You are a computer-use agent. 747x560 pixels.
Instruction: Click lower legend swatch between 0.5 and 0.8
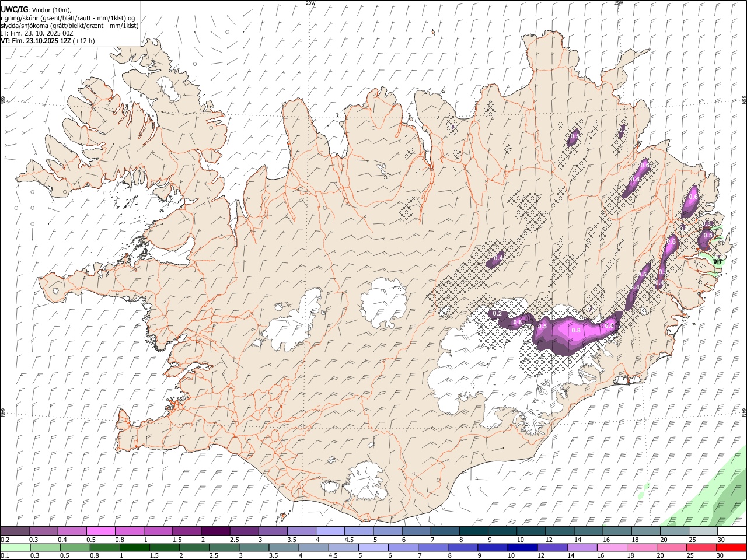pyautogui.click(x=75, y=547)
